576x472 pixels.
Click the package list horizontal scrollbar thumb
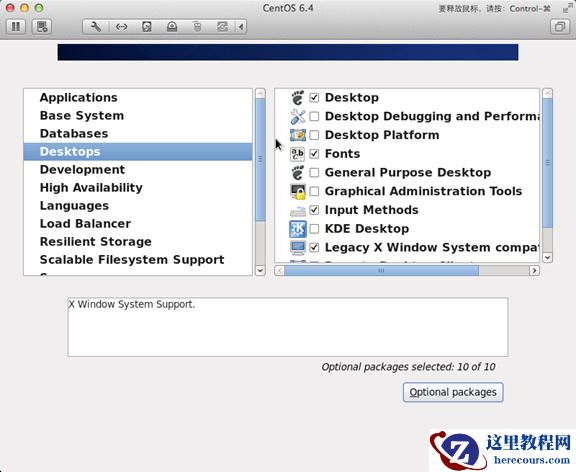tap(381, 271)
